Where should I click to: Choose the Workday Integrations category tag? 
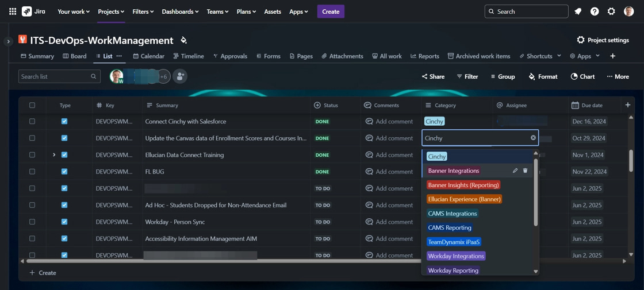click(456, 256)
